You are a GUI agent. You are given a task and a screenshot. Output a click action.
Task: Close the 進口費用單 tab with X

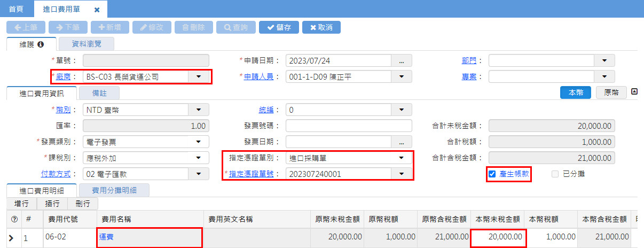tap(97, 10)
